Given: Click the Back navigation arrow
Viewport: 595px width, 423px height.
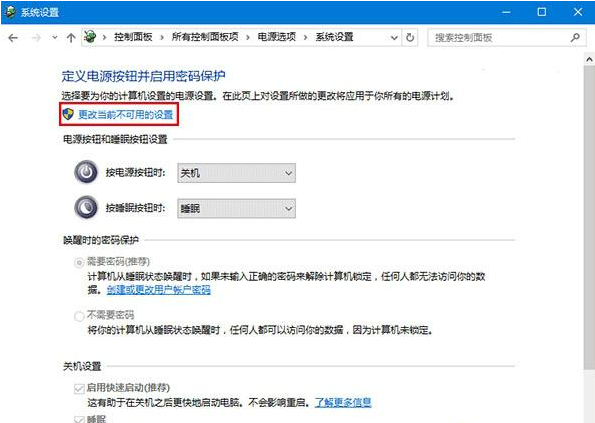Looking at the screenshot, I should click(x=13, y=38).
